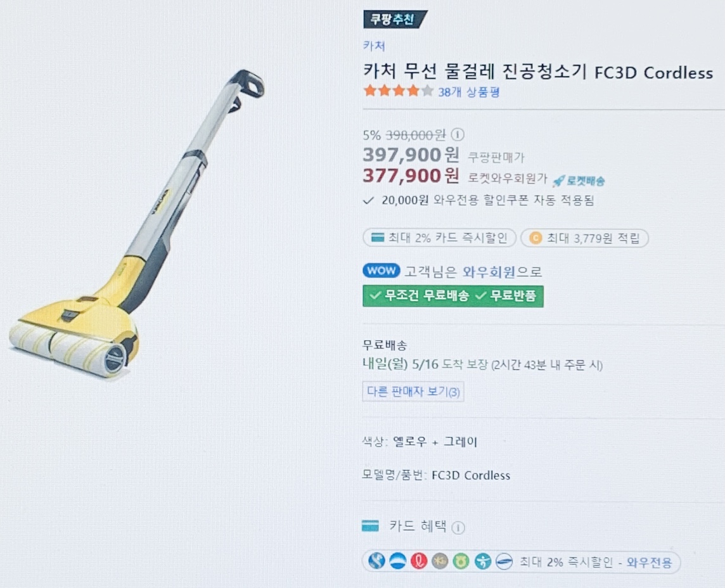Click the 쿠팡추천 badge
Image resolution: width=725 pixels, height=588 pixels.
(394, 19)
